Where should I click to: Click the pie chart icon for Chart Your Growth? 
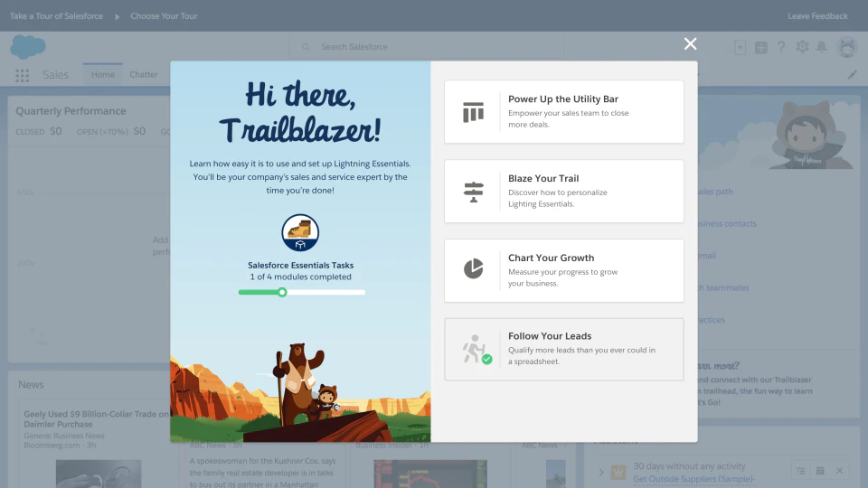click(x=473, y=269)
